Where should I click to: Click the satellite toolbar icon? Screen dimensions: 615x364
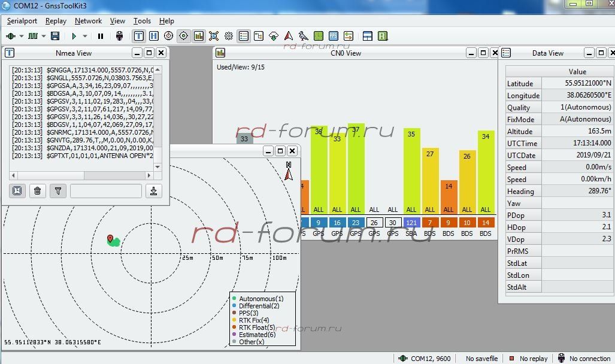click(214, 36)
